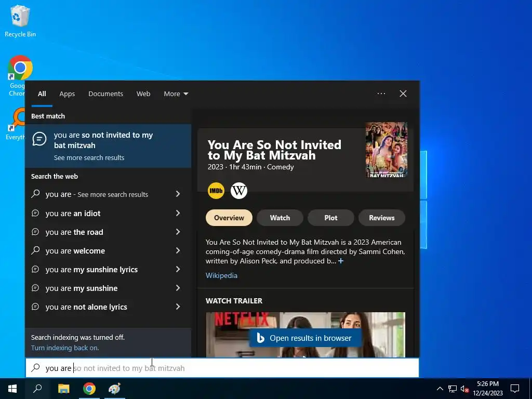
Task: Open Google Chrome from the taskbar
Action: [89, 389]
